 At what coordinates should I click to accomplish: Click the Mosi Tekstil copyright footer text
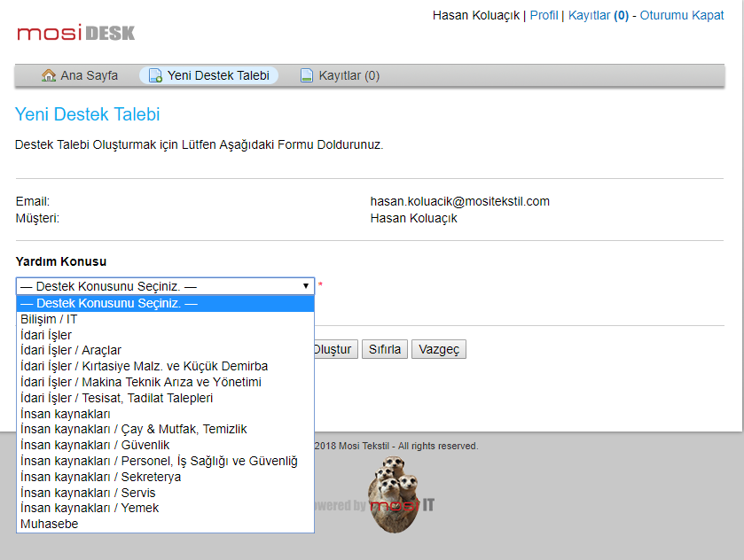point(396,446)
